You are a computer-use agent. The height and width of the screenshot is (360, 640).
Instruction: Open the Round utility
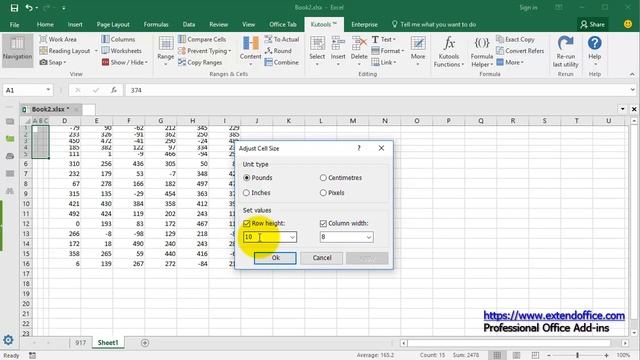click(278, 51)
